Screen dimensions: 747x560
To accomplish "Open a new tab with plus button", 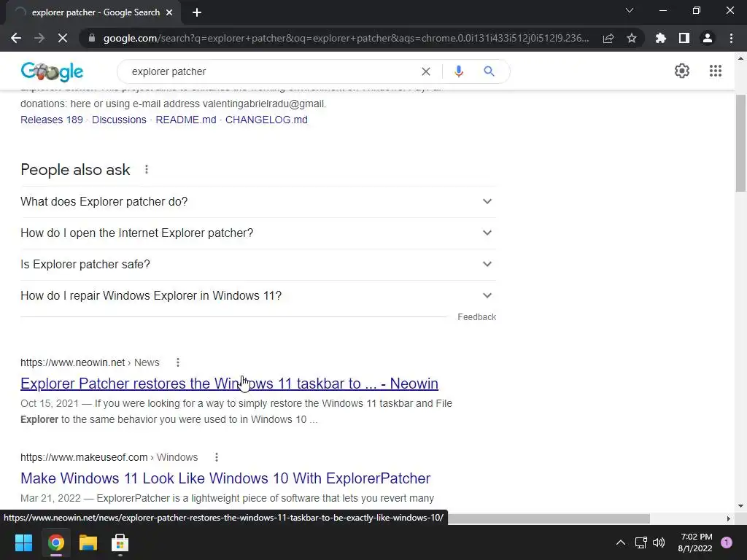I will (x=197, y=12).
